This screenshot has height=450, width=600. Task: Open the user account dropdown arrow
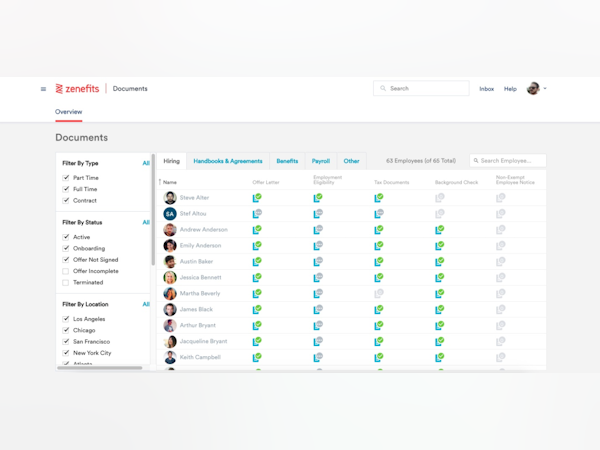pyautogui.click(x=545, y=88)
